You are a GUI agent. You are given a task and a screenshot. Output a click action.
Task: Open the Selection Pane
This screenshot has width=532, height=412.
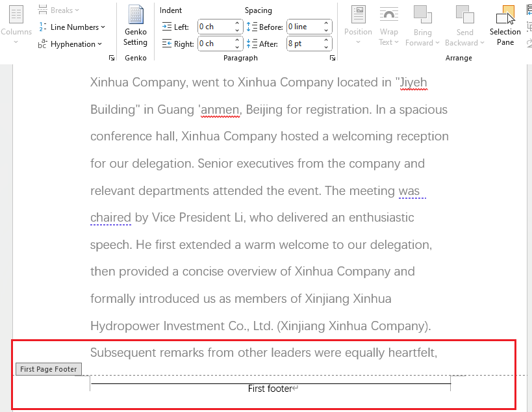coord(505,25)
